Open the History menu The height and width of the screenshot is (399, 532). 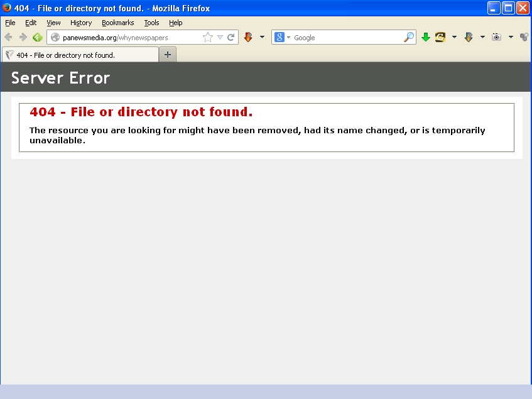pyautogui.click(x=81, y=23)
